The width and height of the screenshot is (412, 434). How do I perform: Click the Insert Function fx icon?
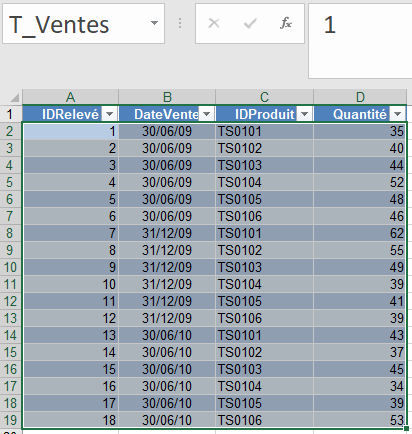pyautogui.click(x=286, y=23)
